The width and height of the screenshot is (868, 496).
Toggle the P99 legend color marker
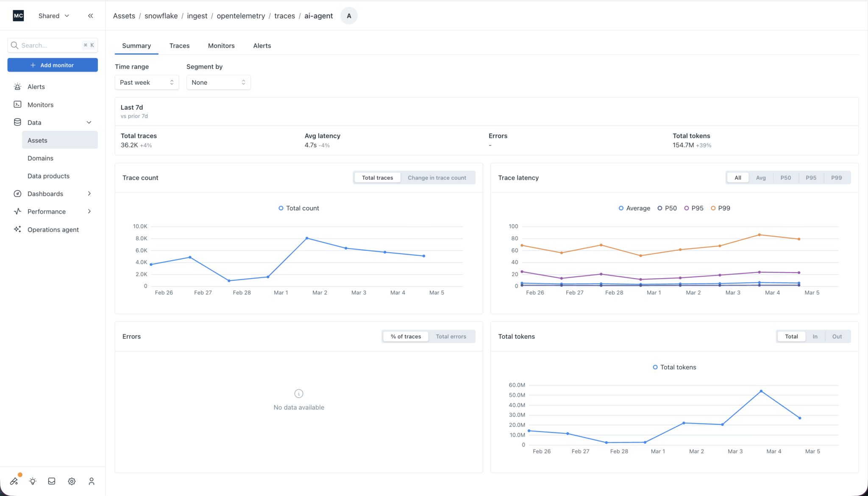(713, 208)
